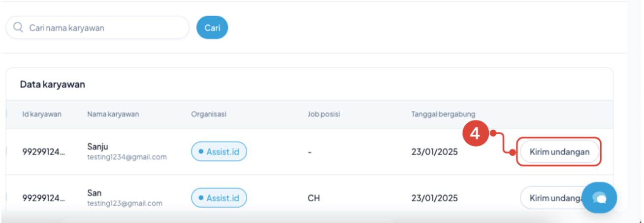Select Assist.id badge in Sanju's row
Image resolution: width=644 pixels, height=223 pixels.
pos(219,152)
